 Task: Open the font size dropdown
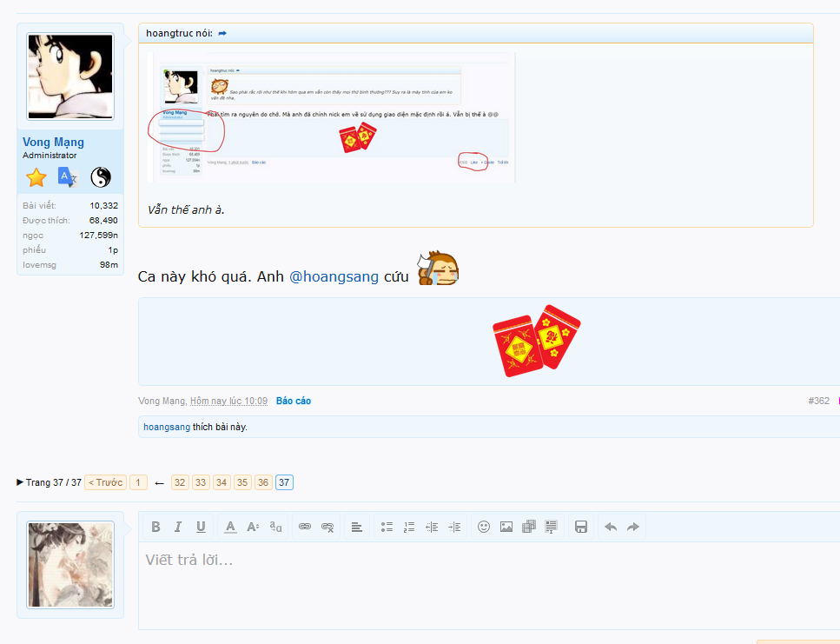pos(253,527)
